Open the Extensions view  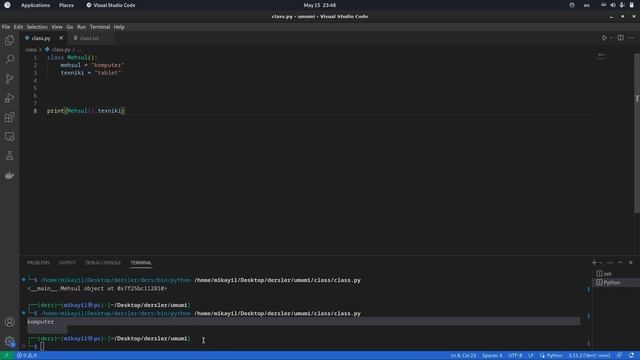click(x=9, y=118)
